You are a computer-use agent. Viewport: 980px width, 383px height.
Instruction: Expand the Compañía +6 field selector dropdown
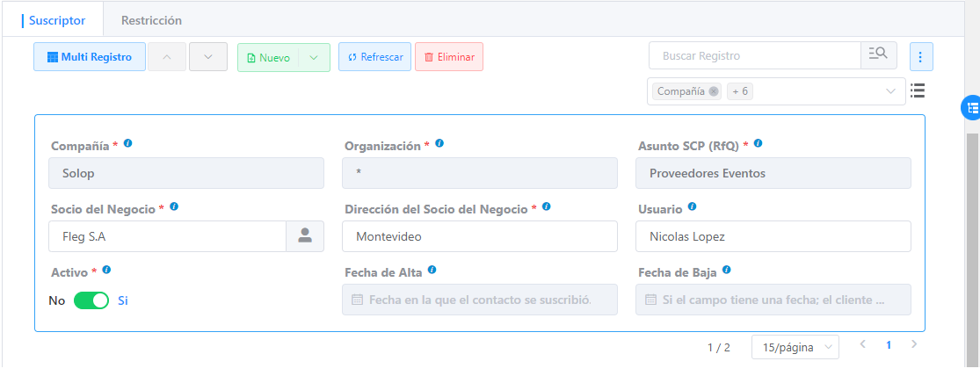click(890, 91)
